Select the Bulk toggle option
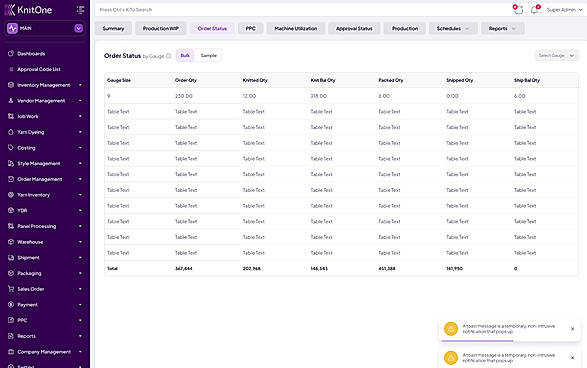587x368 pixels. [185, 55]
